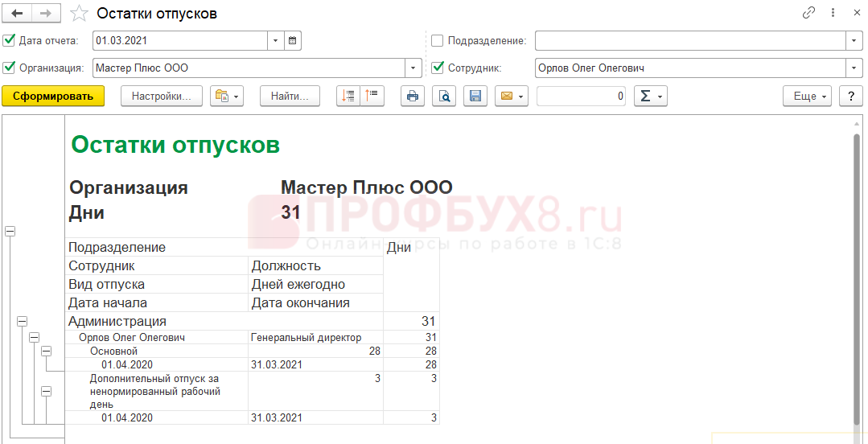
Task: Click the Сформировать button
Action: 53,96
